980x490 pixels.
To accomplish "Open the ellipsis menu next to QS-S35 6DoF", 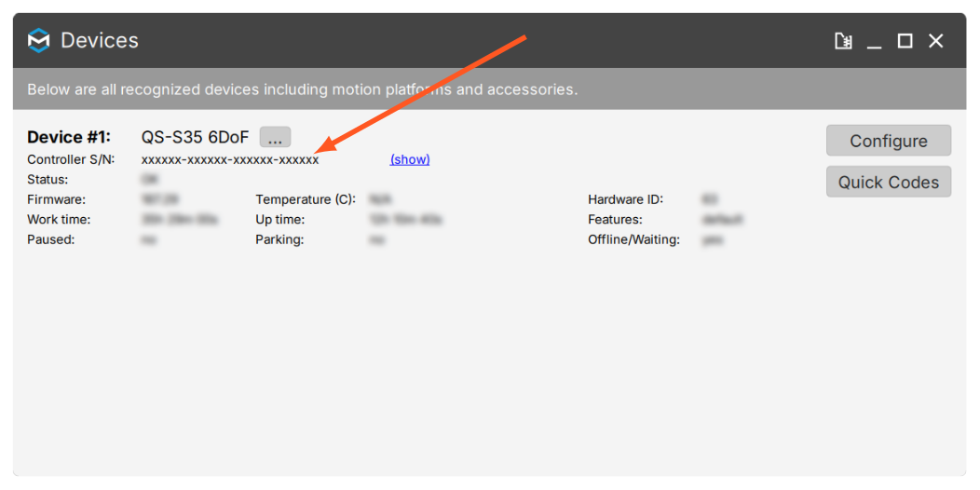I will click(x=275, y=137).
